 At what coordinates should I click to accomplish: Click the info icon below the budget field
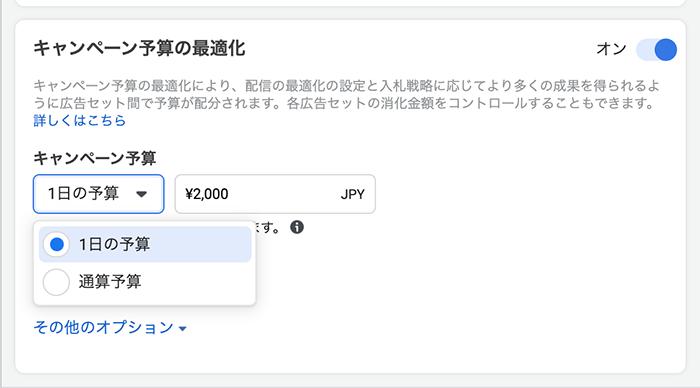click(297, 227)
